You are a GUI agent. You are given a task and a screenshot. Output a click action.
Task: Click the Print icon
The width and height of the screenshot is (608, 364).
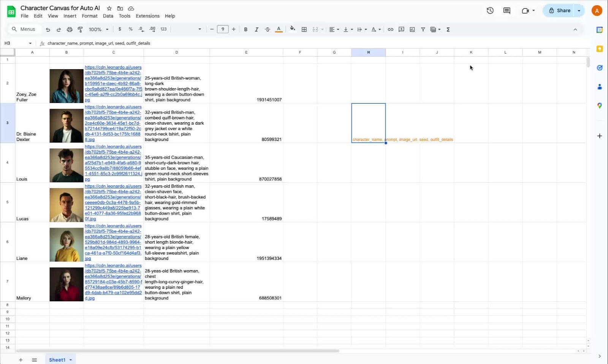pyautogui.click(x=70, y=30)
